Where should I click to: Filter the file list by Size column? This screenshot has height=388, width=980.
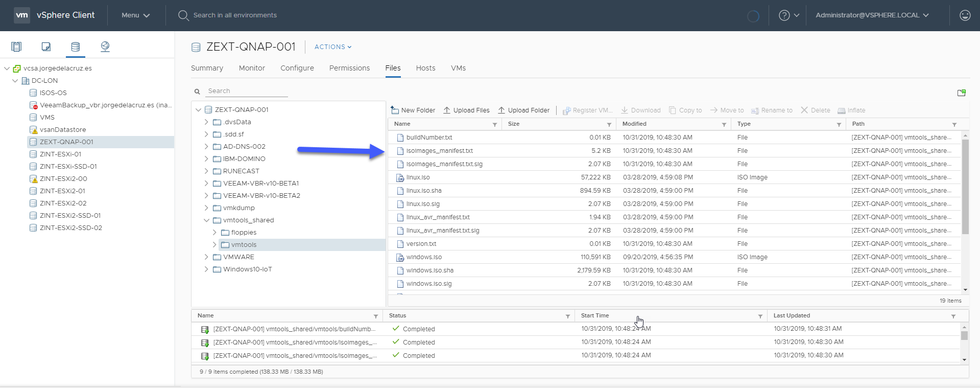609,124
